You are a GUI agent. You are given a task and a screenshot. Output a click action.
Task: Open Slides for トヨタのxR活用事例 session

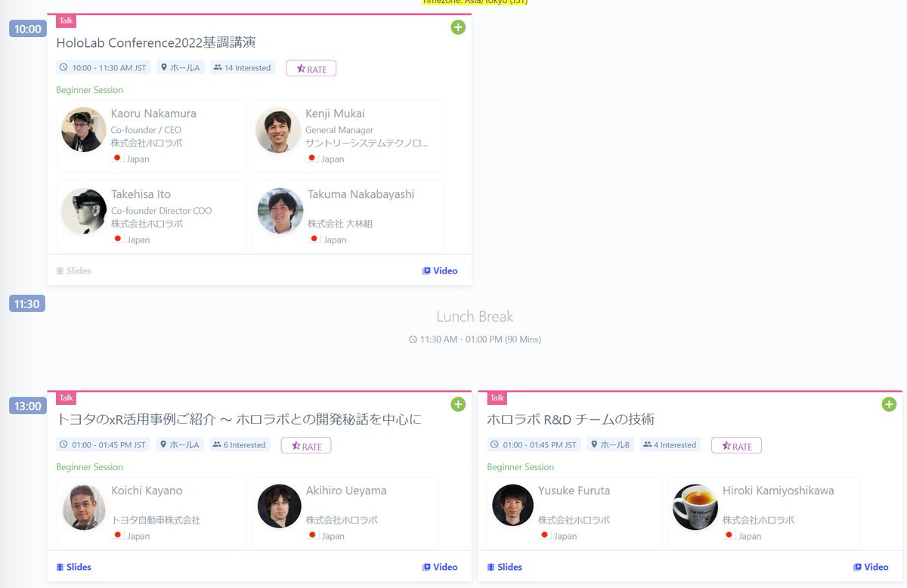(73, 567)
